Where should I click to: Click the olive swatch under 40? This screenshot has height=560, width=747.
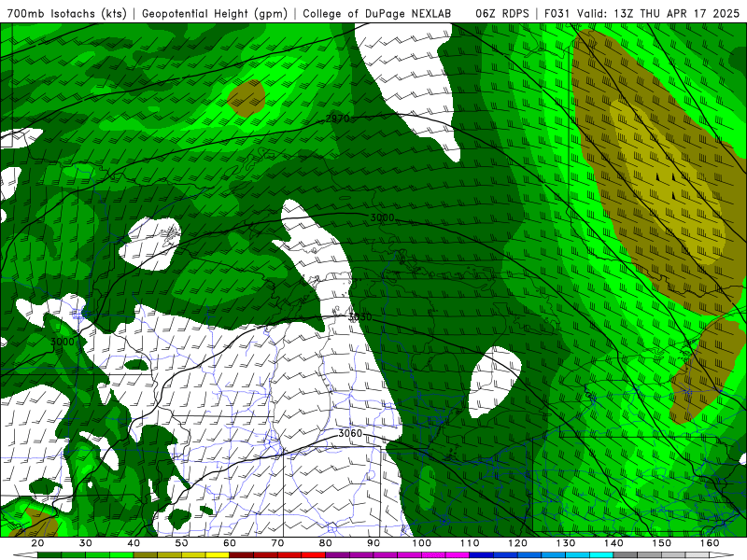(x=146, y=555)
